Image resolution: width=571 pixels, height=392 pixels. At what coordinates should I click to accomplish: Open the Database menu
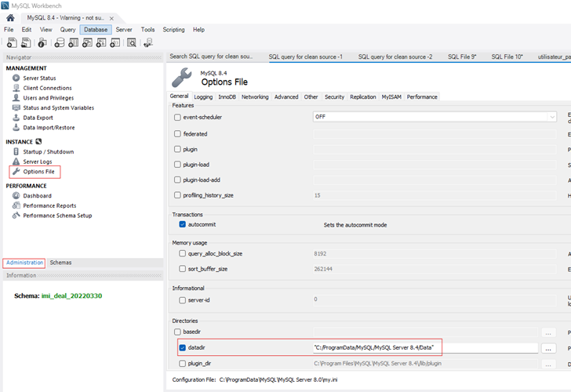(96, 30)
